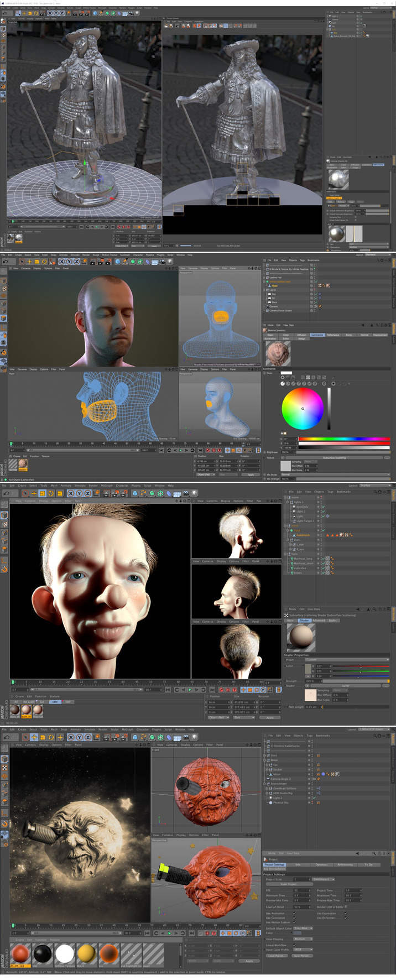Click the Load Preset... button

(277, 956)
